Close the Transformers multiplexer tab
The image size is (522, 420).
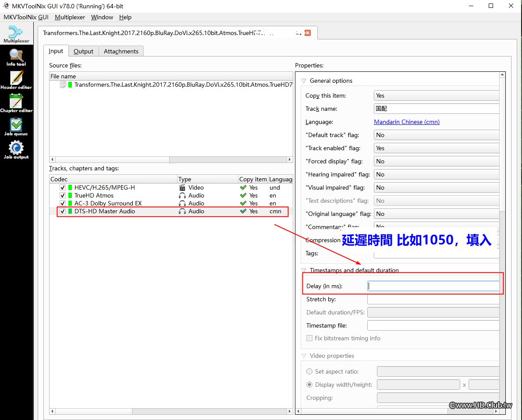308,33
